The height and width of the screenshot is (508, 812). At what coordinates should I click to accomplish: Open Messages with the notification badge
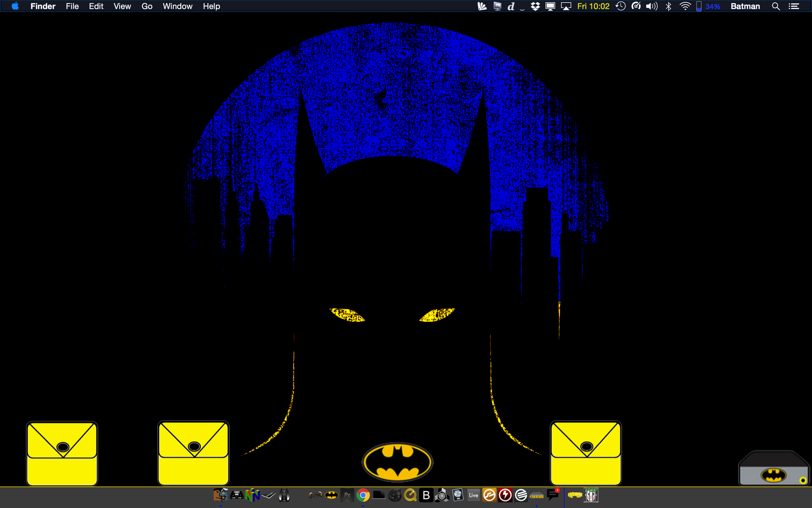(x=553, y=494)
